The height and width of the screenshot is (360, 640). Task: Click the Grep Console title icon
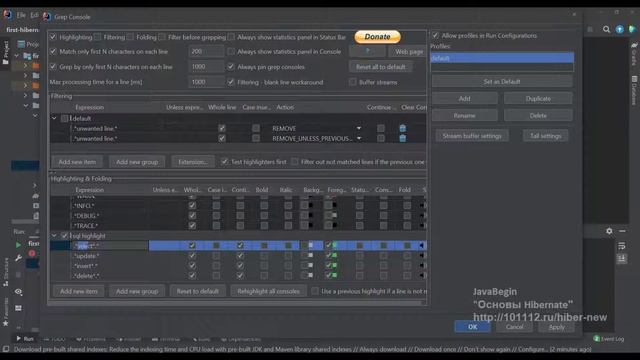pos(47,17)
